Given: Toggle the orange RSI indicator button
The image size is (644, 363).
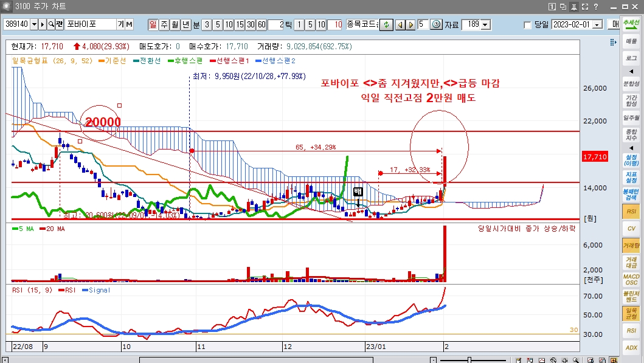Looking at the screenshot, I should coord(631,212).
